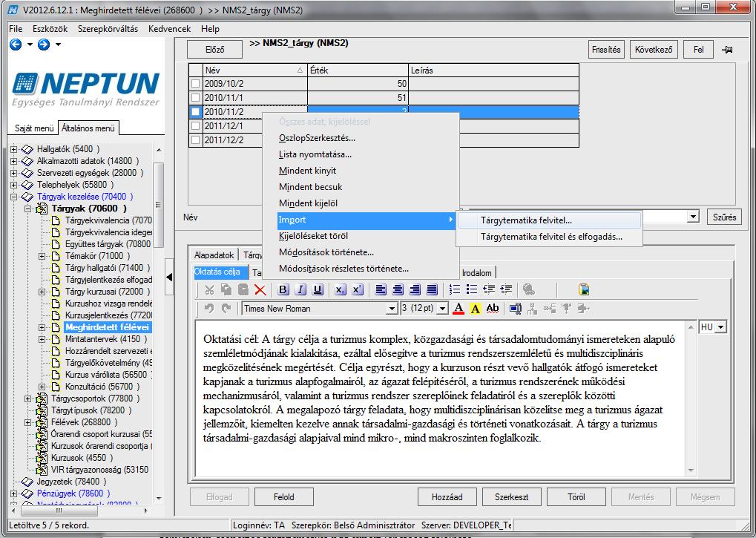This screenshot has height=538, width=756.
Task: Click the Hozzáad button
Action: (447, 497)
